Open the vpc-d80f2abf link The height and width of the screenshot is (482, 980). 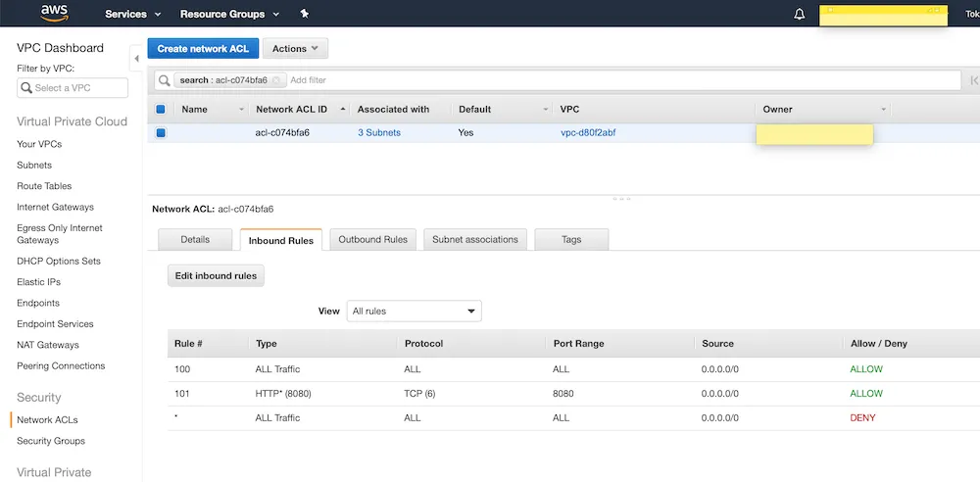coord(587,132)
